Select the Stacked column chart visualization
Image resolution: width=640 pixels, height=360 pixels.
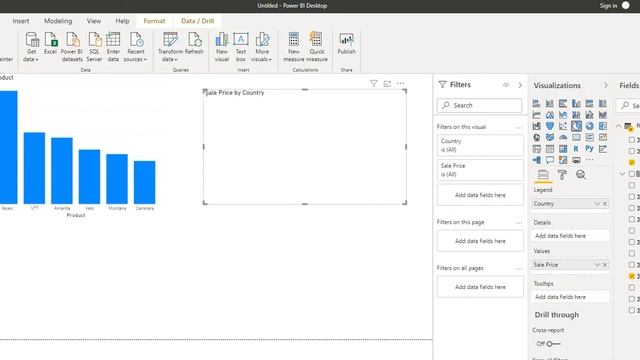coord(550,104)
